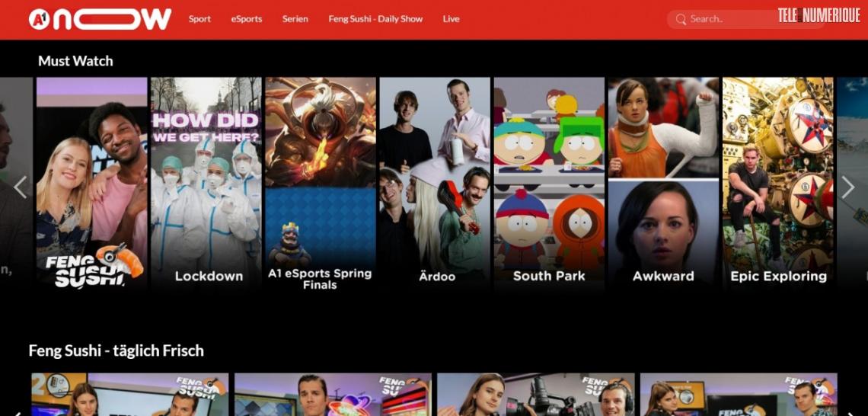Open the Awkward show card
This screenshot has width=868, height=416.
click(664, 184)
